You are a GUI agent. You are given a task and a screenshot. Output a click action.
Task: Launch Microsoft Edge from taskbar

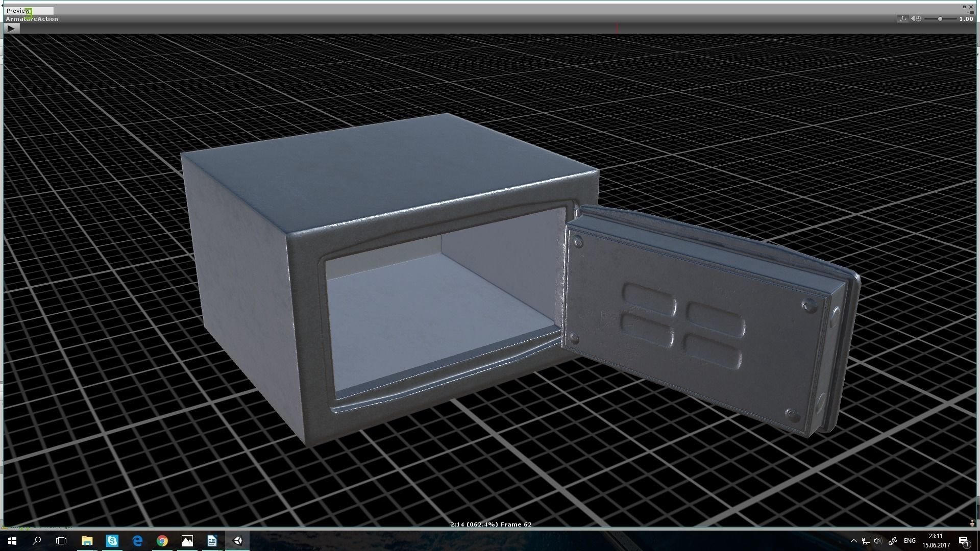pos(137,541)
